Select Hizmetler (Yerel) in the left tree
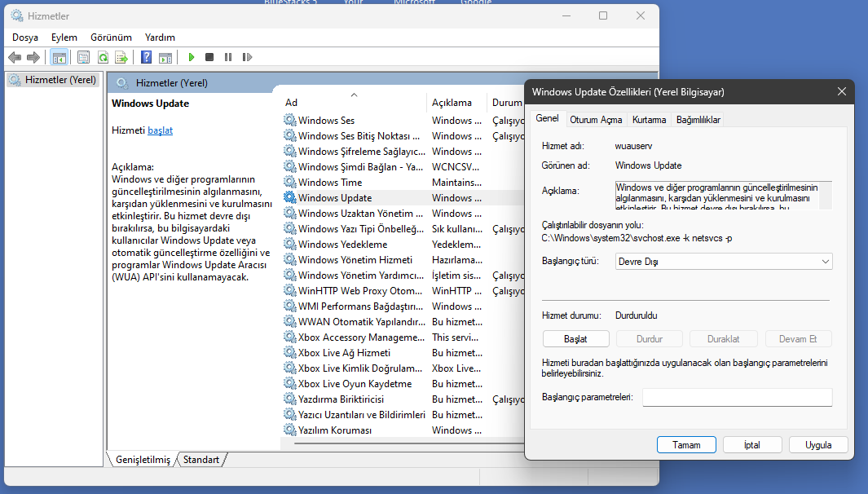The height and width of the screenshot is (494, 868). (x=54, y=80)
